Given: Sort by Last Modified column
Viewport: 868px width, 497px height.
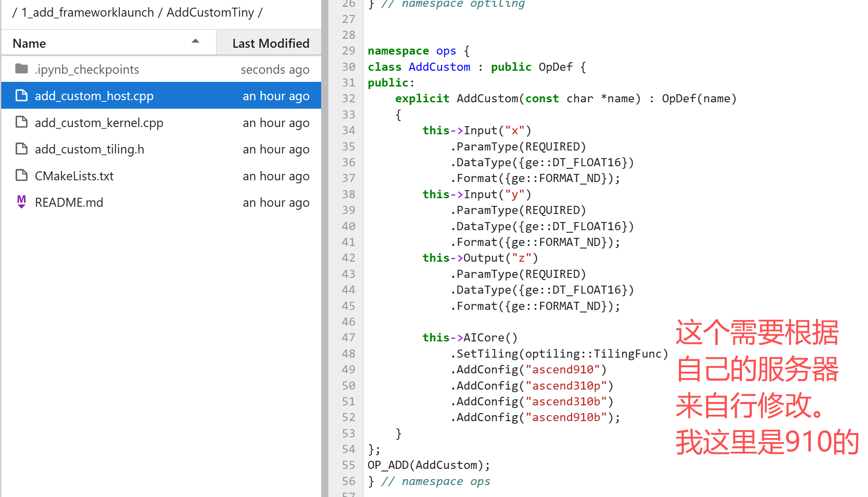Looking at the screenshot, I should point(270,43).
